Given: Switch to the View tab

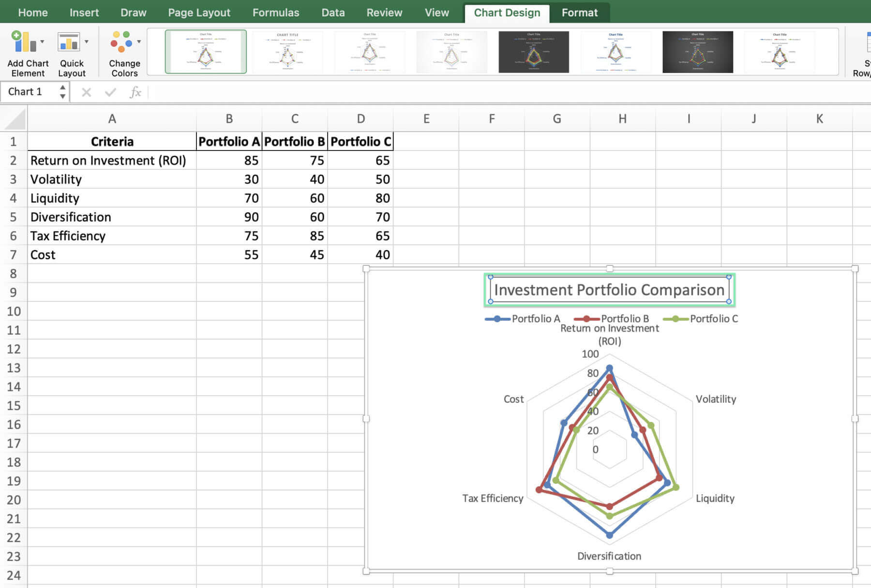Looking at the screenshot, I should click(x=437, y=13).
